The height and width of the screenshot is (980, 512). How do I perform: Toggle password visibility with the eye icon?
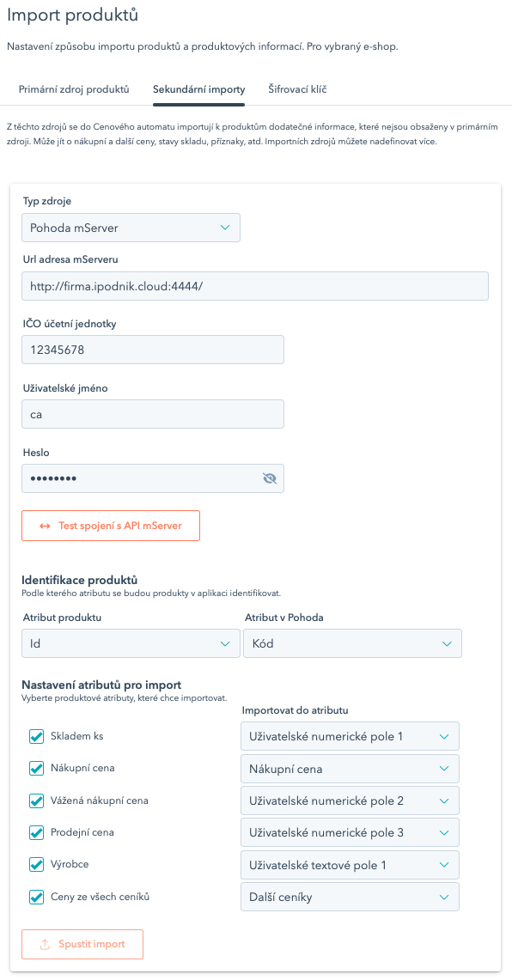(x=270, y=478)
